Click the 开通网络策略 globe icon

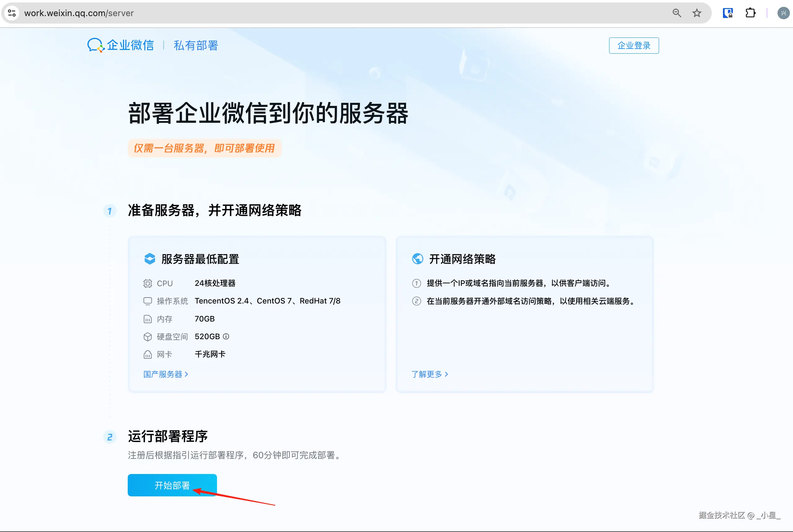[417, 259]
